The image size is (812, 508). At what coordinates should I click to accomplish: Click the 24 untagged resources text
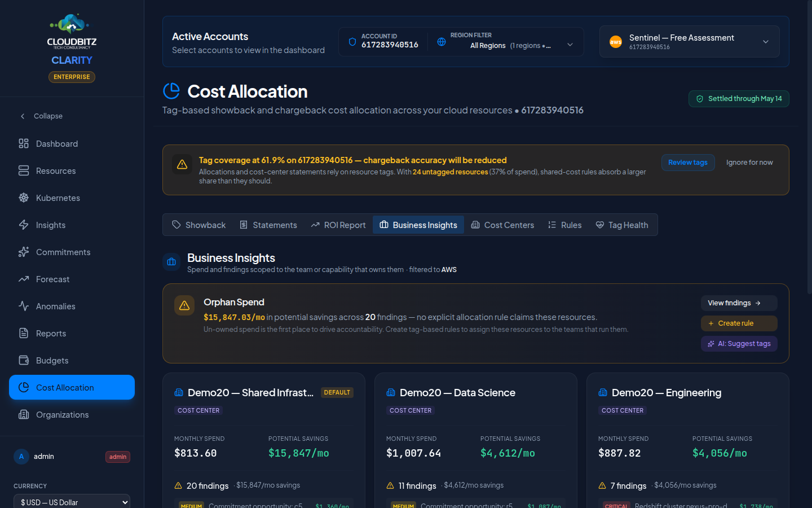click(x=450, y=172)
